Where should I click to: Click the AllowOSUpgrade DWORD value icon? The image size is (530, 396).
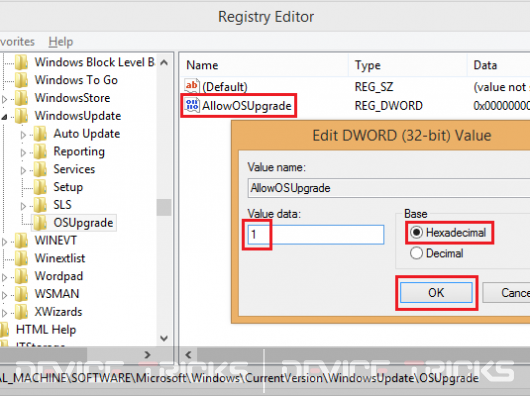192,105
